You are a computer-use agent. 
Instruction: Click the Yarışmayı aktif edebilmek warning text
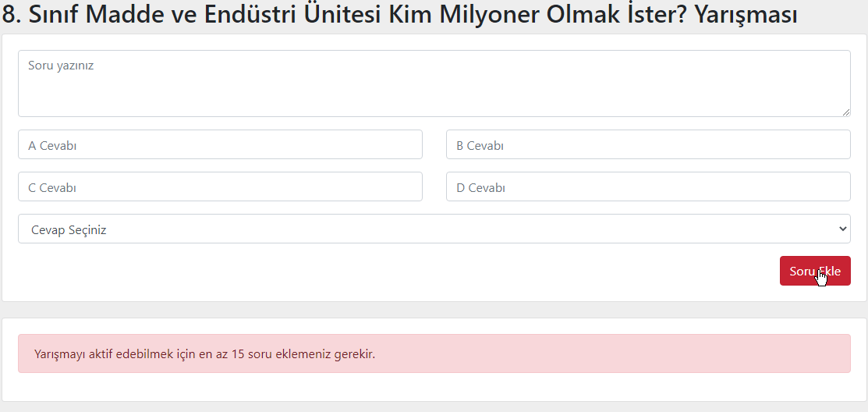(205, 353)
